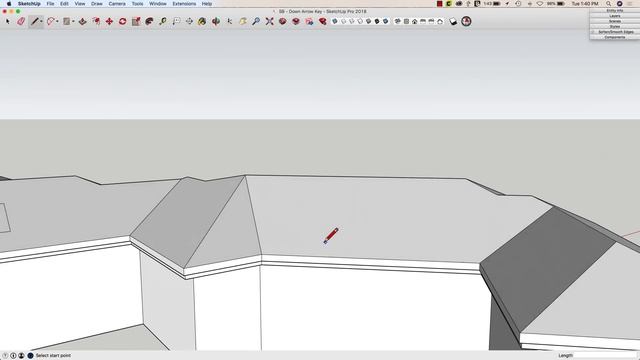640x360 pixels.
Task: Open the View menu
Action: click(x=80, y=4)
